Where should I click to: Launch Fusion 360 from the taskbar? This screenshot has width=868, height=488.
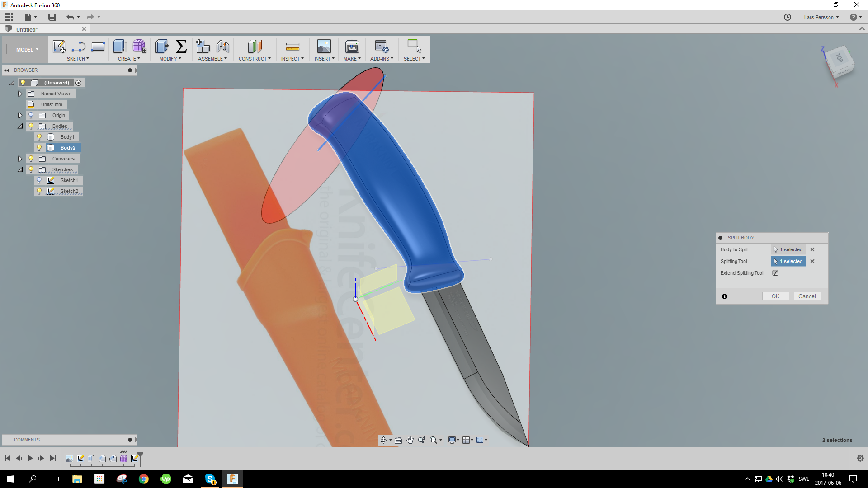tap(232, 479)
